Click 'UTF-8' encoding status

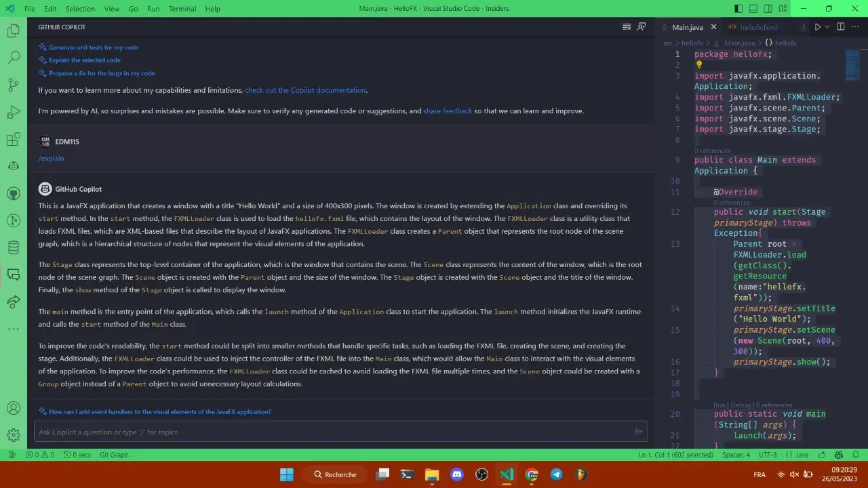[768, 455]
